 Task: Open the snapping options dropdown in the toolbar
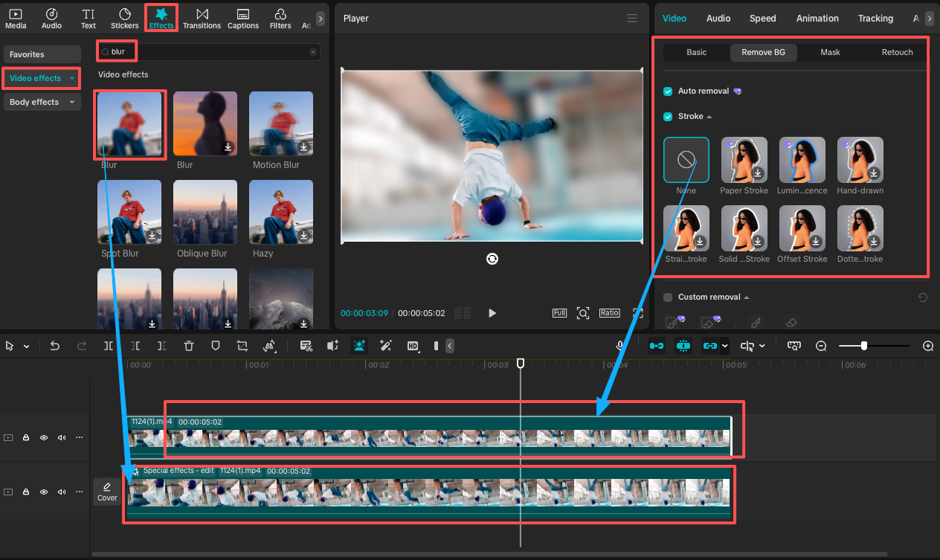pos(762,345)
